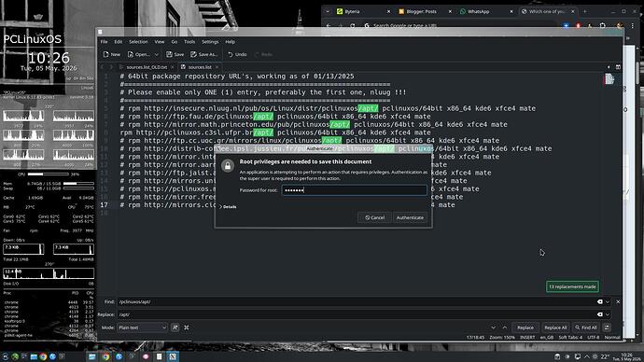
Task: Open the Selection menu
Action: point(138,41)
